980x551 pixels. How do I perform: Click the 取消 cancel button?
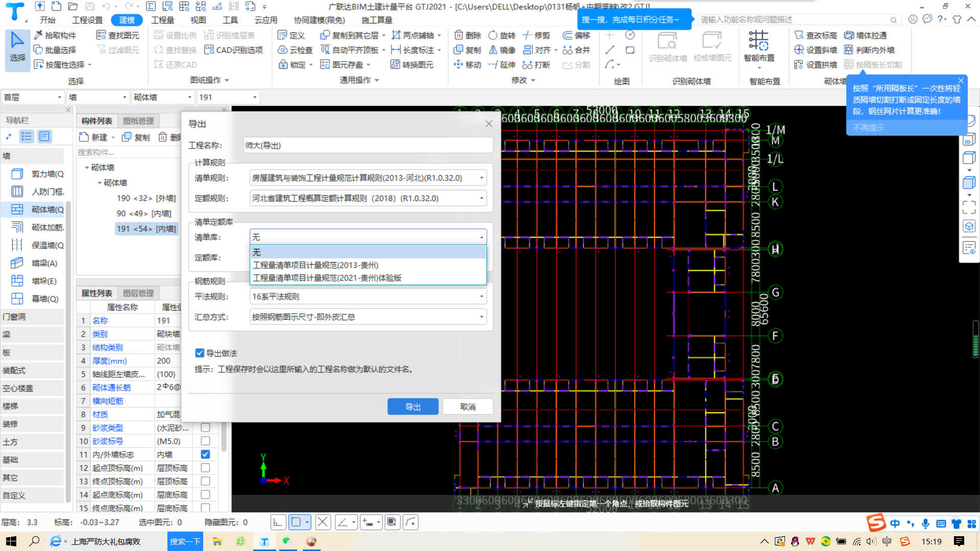(x=468, y=407)
